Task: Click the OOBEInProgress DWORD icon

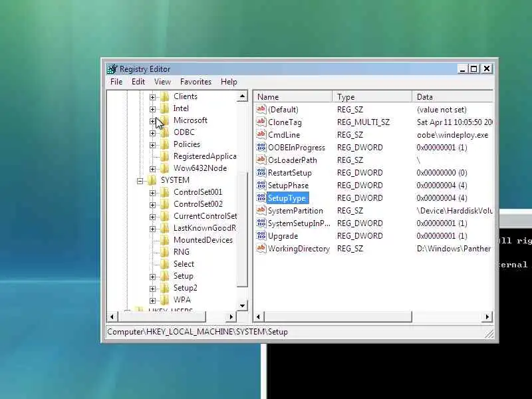Action: [x=261, y=147]
